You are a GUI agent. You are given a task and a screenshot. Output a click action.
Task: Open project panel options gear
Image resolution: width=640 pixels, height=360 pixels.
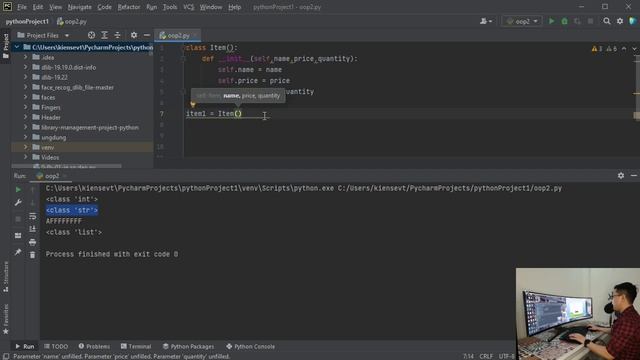click(x=134, y=36)
